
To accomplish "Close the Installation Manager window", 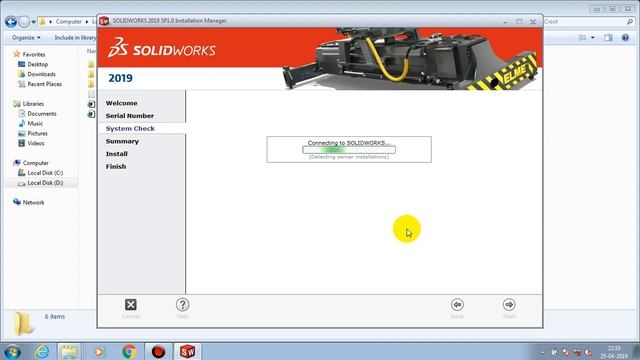I will [x=533, y=22].
